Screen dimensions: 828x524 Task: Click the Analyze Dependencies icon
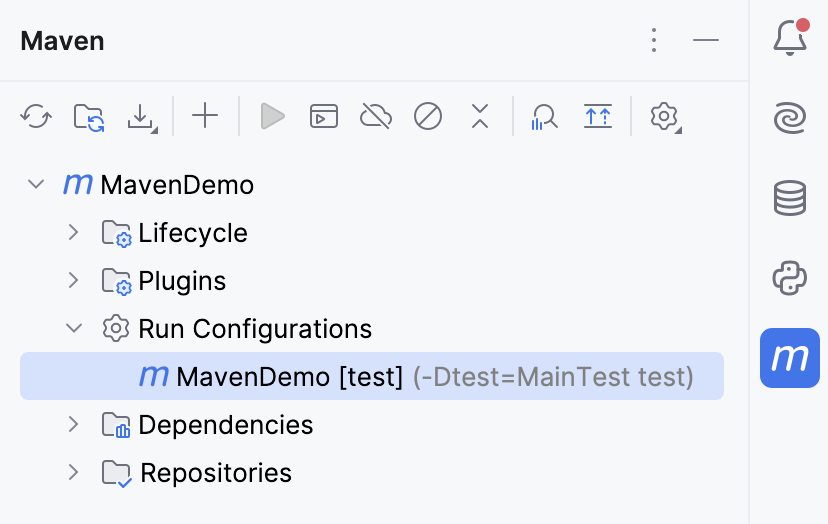coord(544,117)
